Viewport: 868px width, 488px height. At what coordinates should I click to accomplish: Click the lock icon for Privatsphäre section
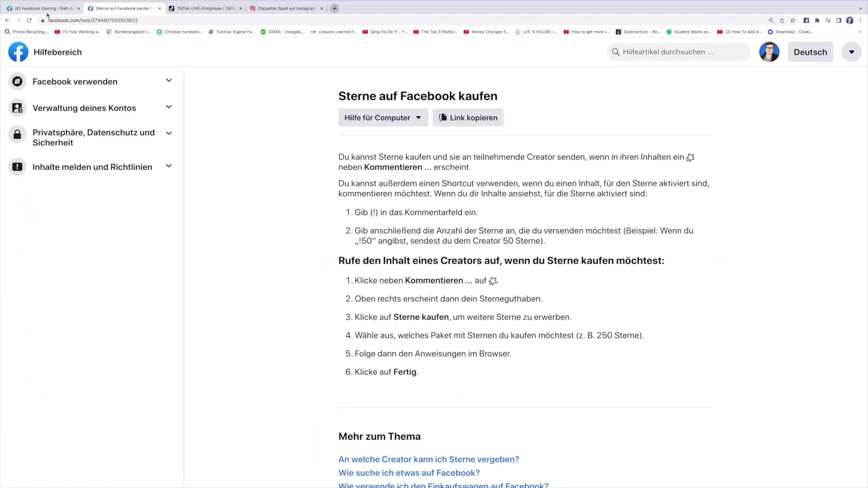pos(17,135)
